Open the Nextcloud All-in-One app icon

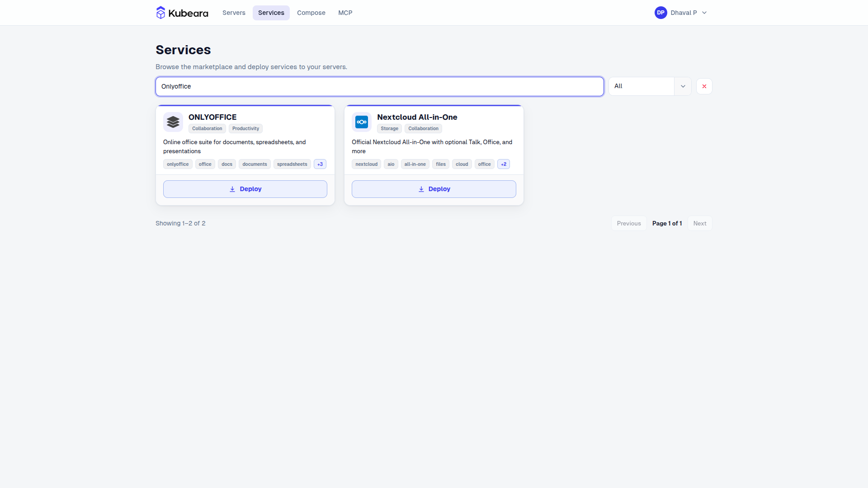click(x=362, y=122)
